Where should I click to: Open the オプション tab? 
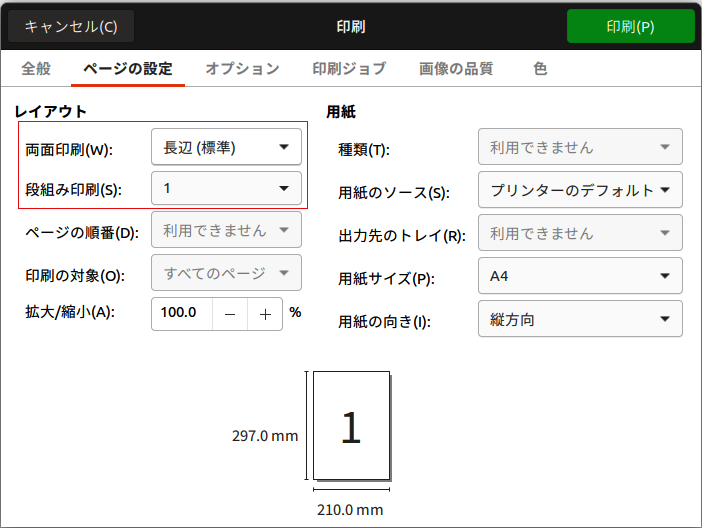(242, 69)
